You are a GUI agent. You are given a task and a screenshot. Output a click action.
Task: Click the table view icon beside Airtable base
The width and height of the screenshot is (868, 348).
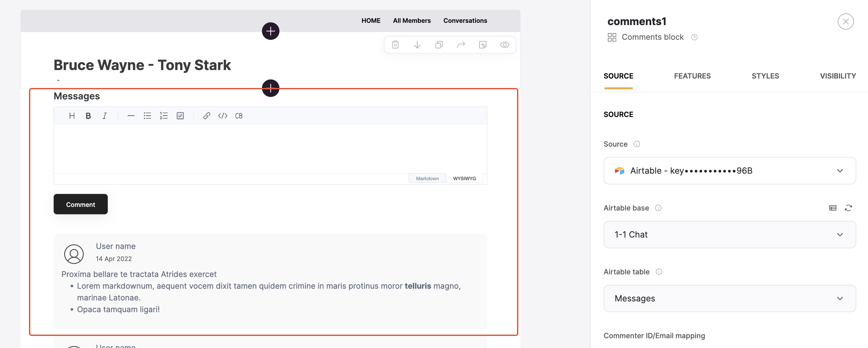(x=833, y=208)
